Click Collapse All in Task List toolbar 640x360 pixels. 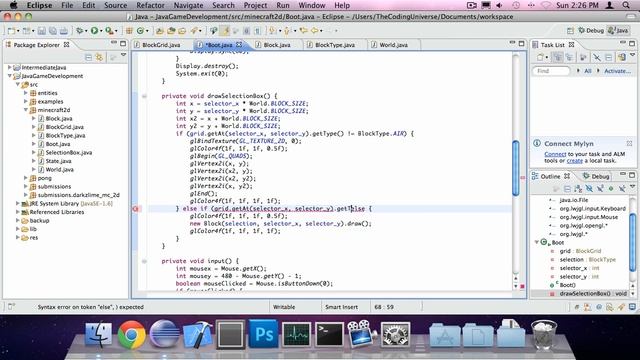click(609, 58)
